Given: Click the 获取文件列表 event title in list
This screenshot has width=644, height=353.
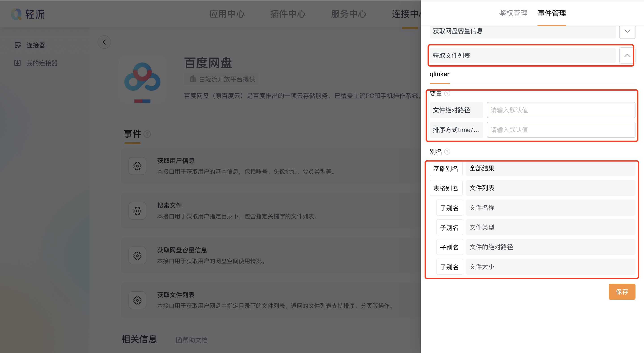Looking at the screenshot, I should [x=176, y=295].
